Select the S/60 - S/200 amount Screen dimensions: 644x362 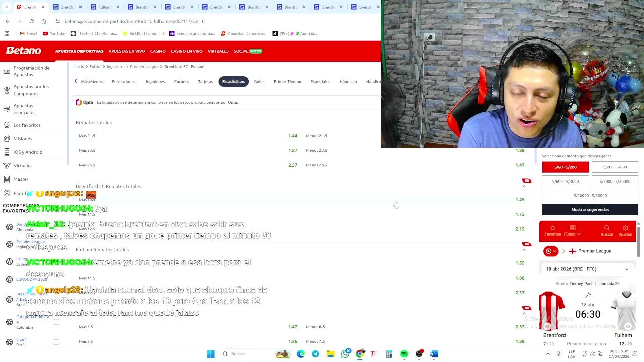tap(565, 167)
